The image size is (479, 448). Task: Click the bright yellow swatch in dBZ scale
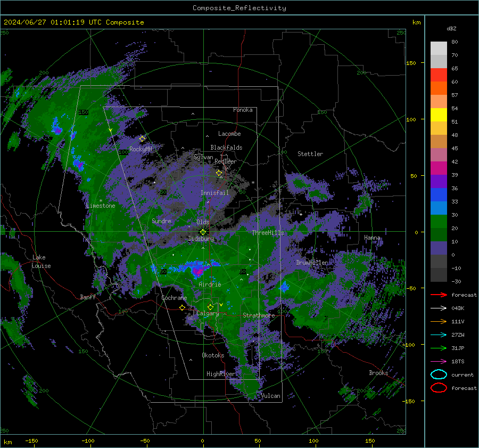click(439, 115)
